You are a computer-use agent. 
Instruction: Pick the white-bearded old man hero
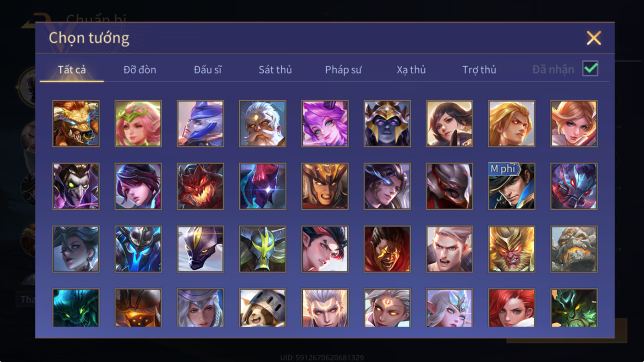pyautogui.click(x=263, y=124)
